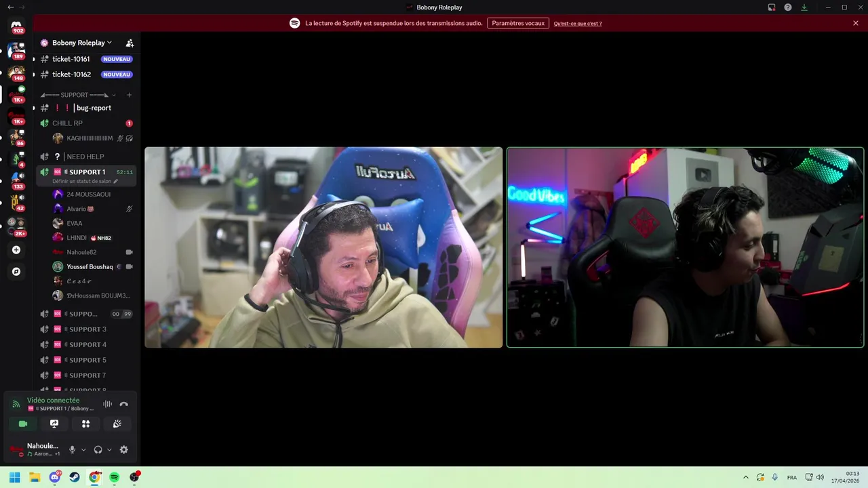Open the server folder with 2K+ badge
868x488 pixels.
(16, 226)
